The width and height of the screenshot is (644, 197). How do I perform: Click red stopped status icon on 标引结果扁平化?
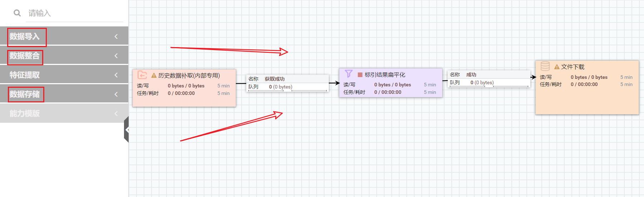(x=360, y=75)
